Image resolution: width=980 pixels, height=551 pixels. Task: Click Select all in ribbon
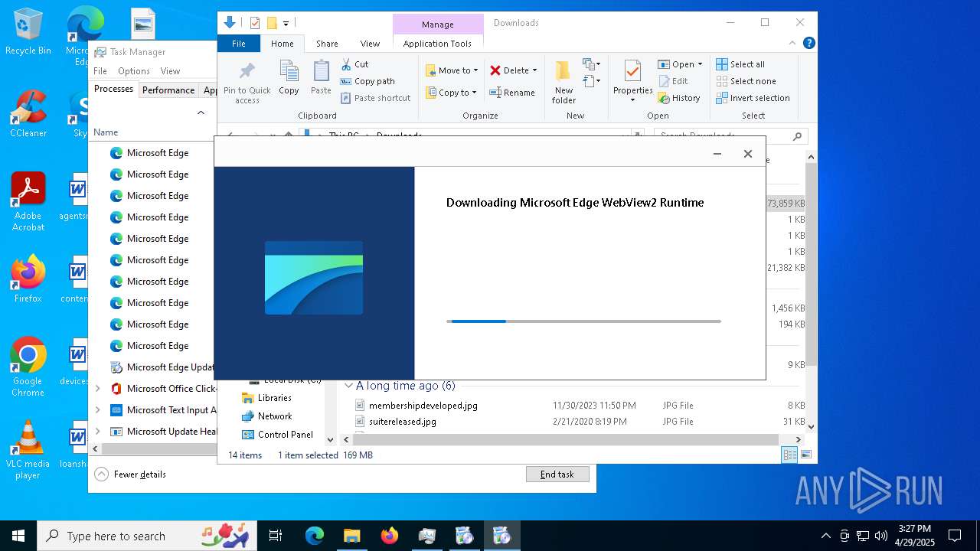[740, 64]
